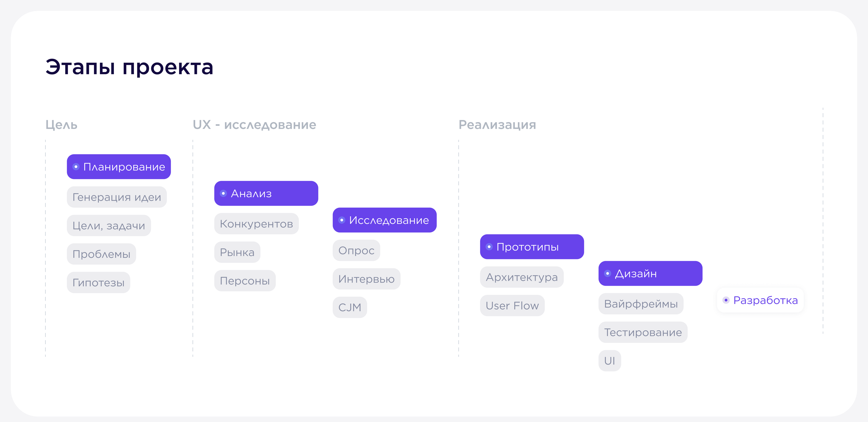Click the dot icon in Планирование badge
This screenshot has width=868, height=422.
[x=76, y=167]
